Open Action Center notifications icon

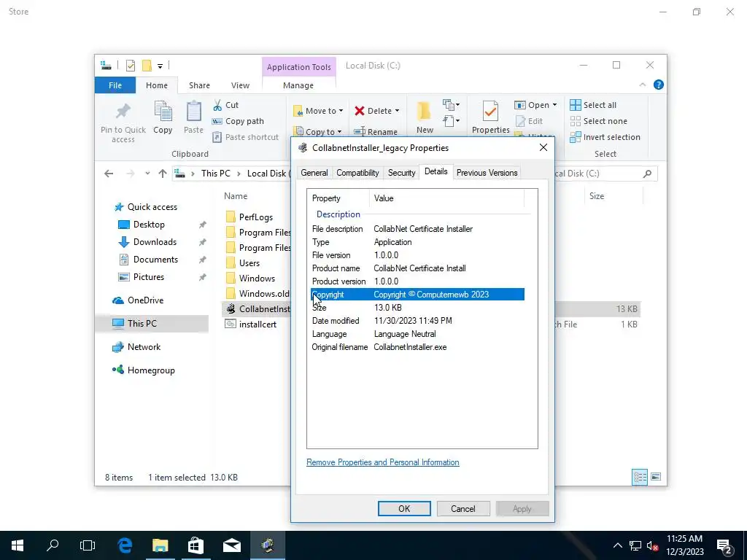(x=724, y=546)
